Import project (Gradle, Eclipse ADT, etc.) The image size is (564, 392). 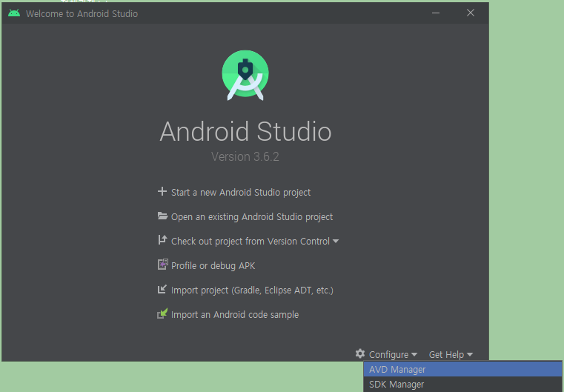click(x=252, y=290)
